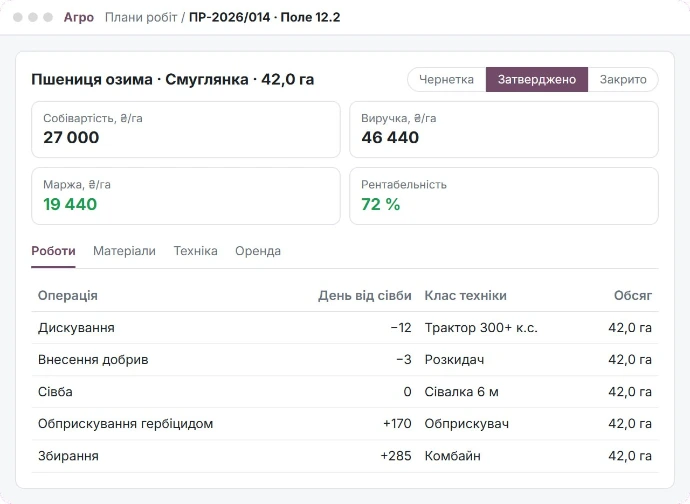This screenshot has width=690, height=504.
Task: Click the 42,0 га volume for Комбайн row
Action: tap(630, 456)
